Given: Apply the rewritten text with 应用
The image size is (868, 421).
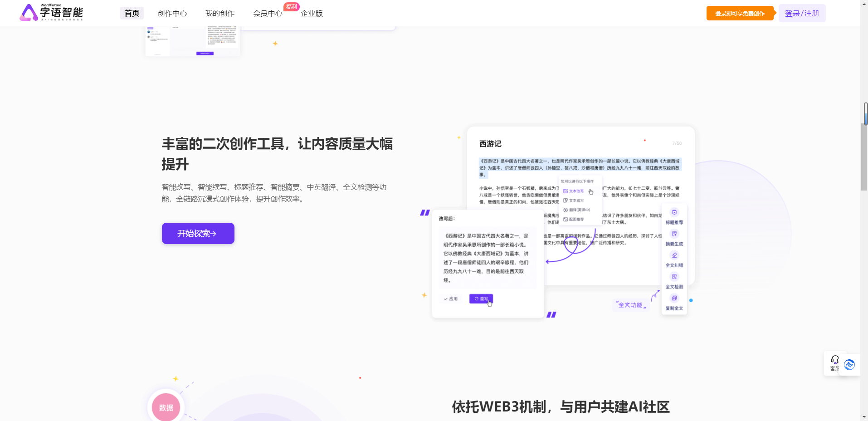Looking at the screenshot, I should pyautogui.click(x=451, y=299).
